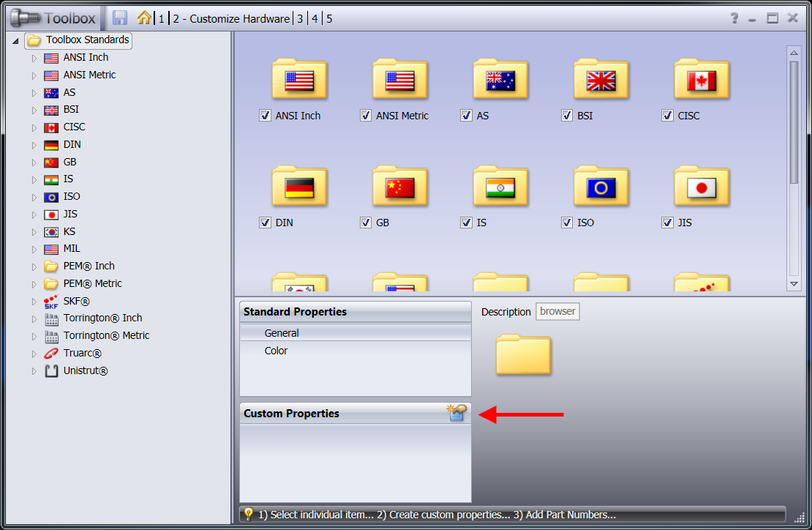Uncheck the ANSI Metric checkbox
Viewport: 812px width, 530px height.
(x=365, y=116)
